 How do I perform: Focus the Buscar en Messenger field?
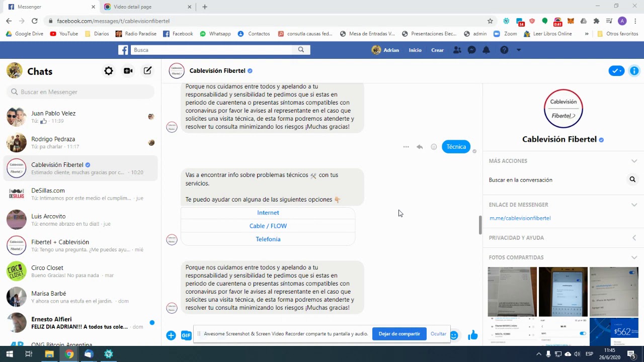[x=80, y=92]
